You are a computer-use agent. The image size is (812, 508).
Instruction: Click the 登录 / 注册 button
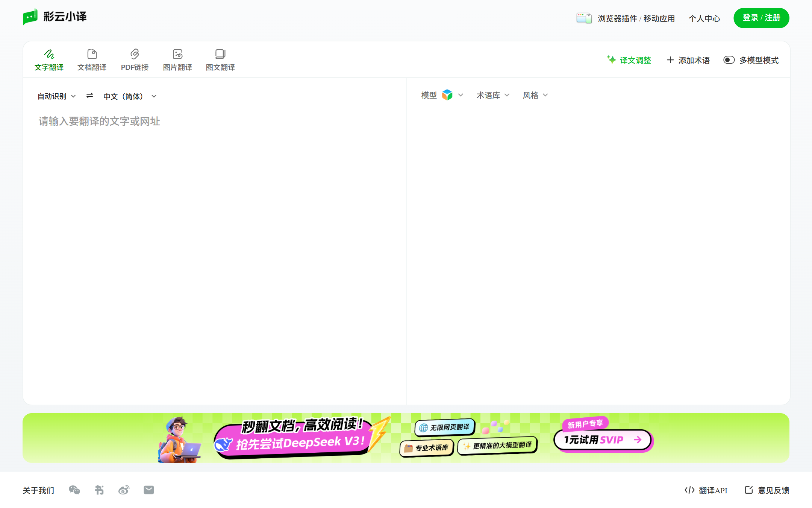click(761, 18)
